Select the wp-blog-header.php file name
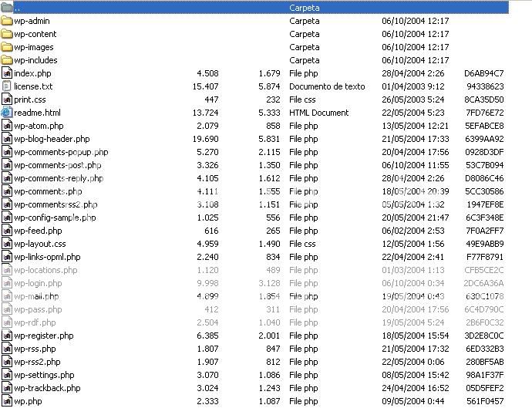This screenshot has width=532, height=415. pos(52,139)
